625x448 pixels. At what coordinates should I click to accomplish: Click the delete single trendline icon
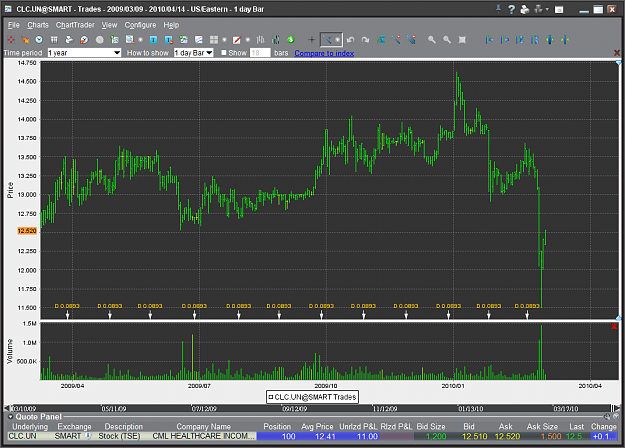[x=396, y=39]
